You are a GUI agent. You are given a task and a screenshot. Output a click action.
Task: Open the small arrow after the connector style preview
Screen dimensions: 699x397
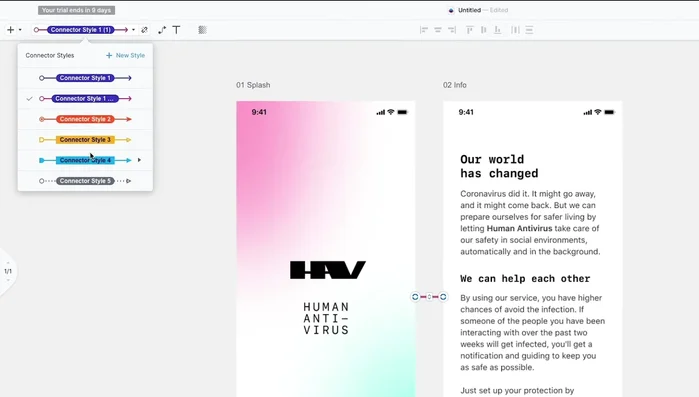(133, 30)
